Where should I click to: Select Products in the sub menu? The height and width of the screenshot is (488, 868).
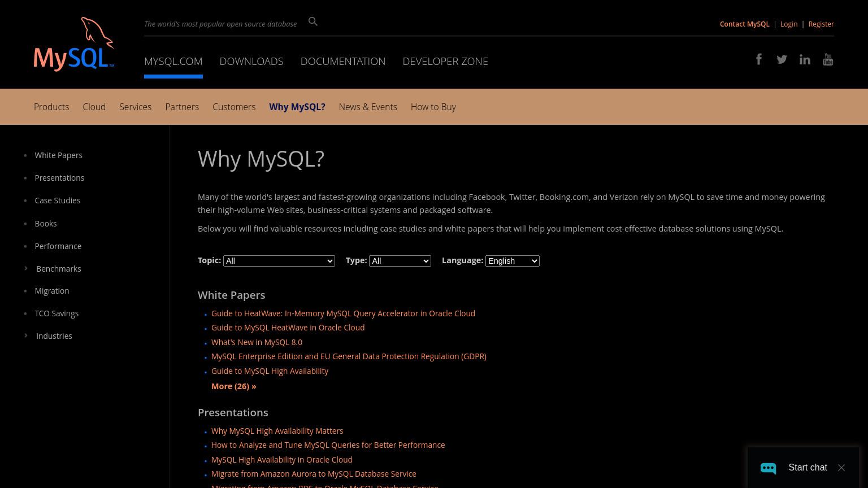coord(51,107)
